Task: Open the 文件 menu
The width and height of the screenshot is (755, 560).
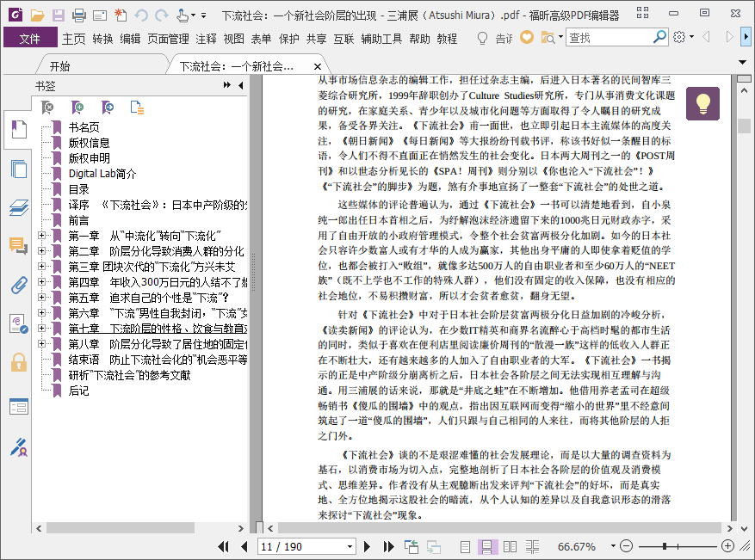Action: [30, 38]
